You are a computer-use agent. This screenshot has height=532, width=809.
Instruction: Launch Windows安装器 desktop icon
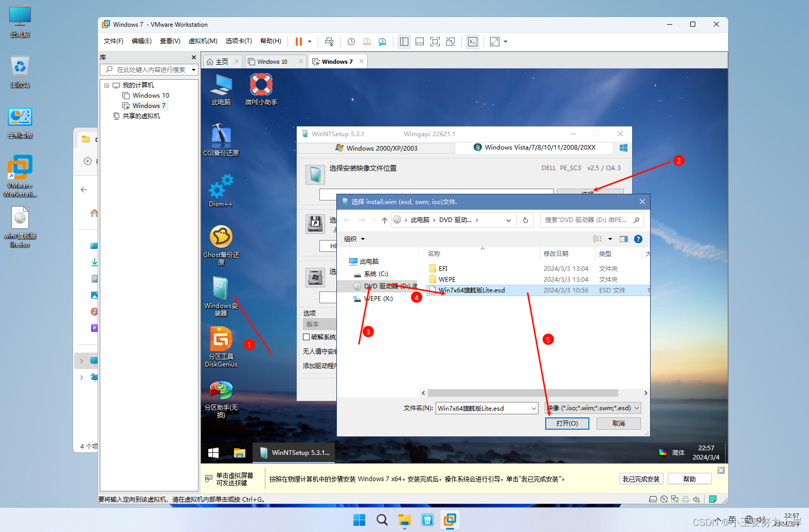[x=221, y=296]
